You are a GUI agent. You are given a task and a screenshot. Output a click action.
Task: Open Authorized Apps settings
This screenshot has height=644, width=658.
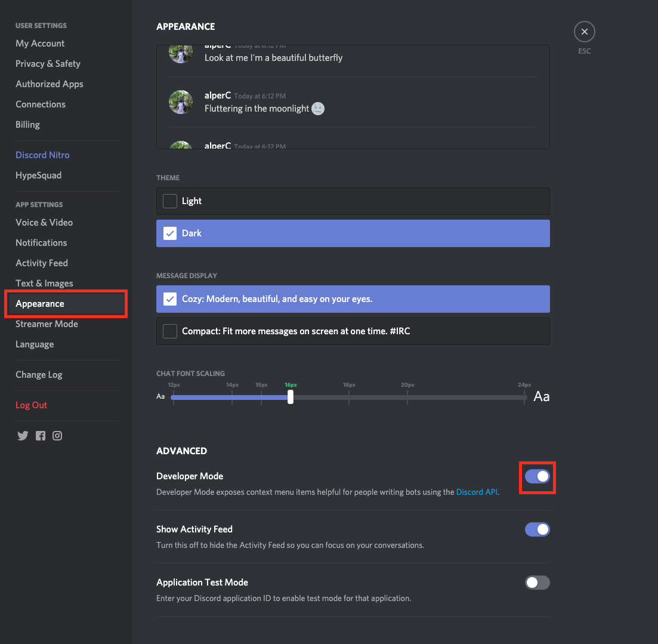click(x=50, y=84)
